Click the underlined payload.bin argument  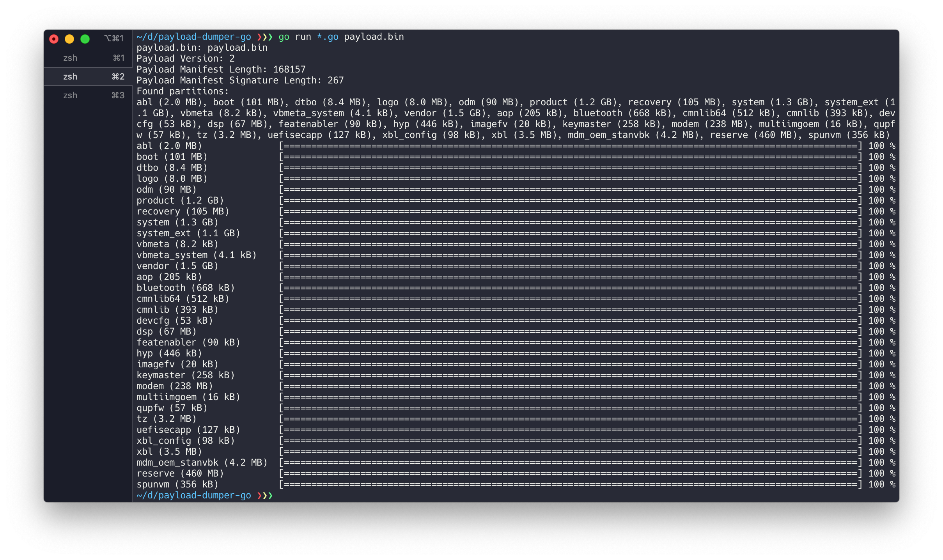374,37
